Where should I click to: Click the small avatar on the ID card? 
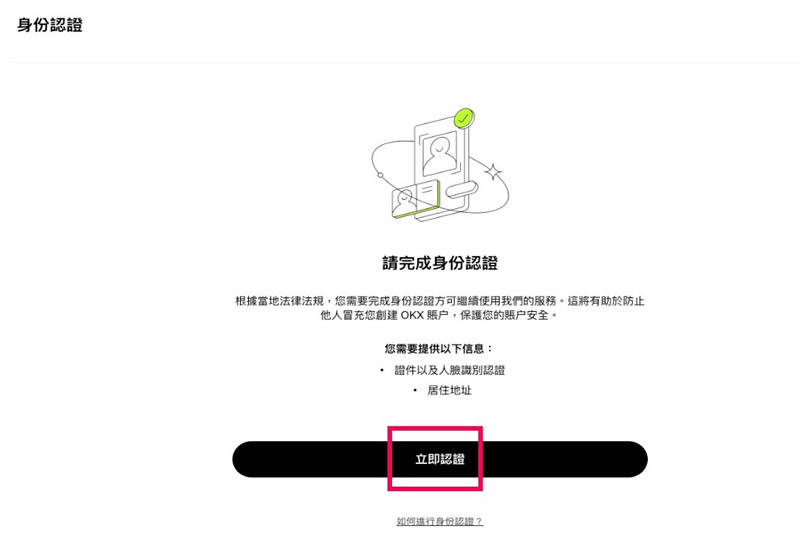[404, 200]
